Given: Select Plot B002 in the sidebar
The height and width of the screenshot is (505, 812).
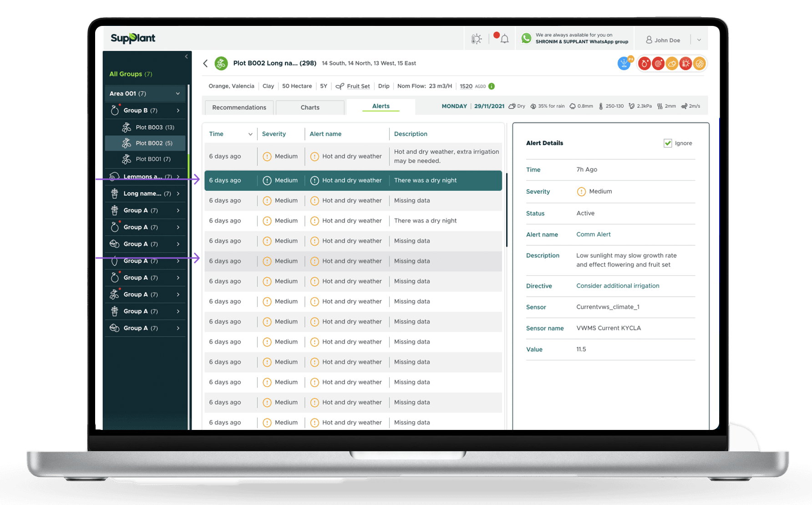Looking at the screenshot, I should click(x=145, y=143).
